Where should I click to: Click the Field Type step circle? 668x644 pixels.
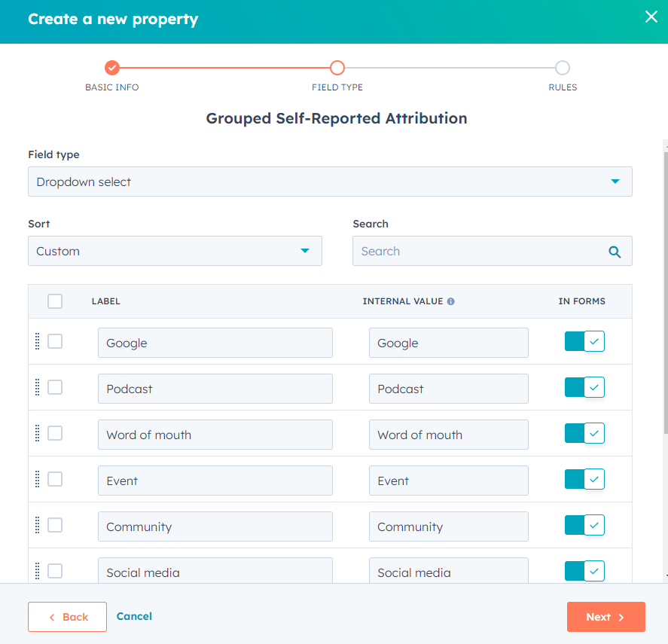pos(337,67)
